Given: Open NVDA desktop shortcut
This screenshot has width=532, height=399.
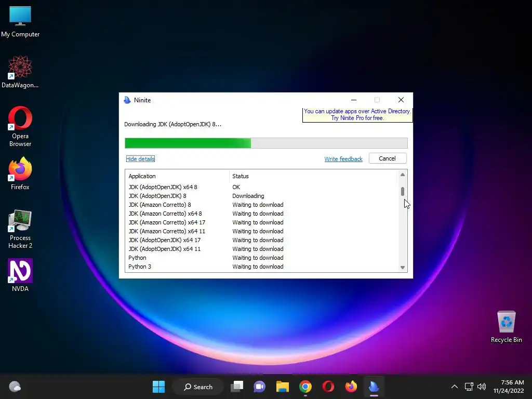Looking at the screenshot, I should (20, 275).
